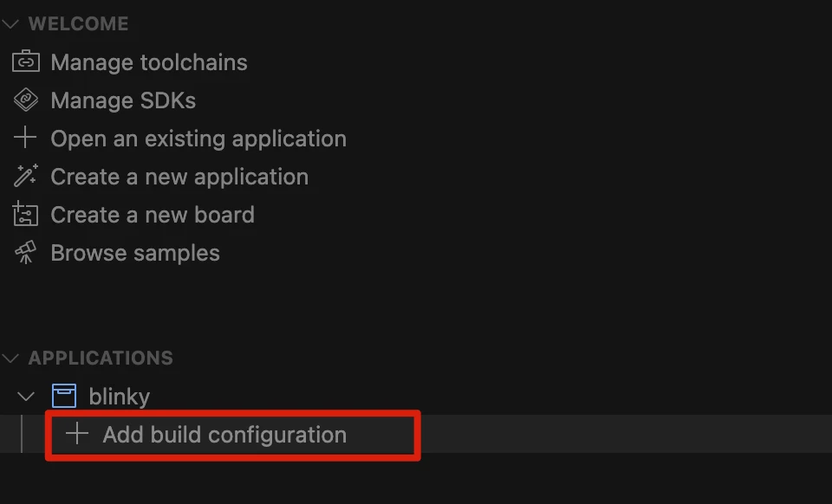Open the Browse samples text link
832x504 pixels.
point(135,253)
